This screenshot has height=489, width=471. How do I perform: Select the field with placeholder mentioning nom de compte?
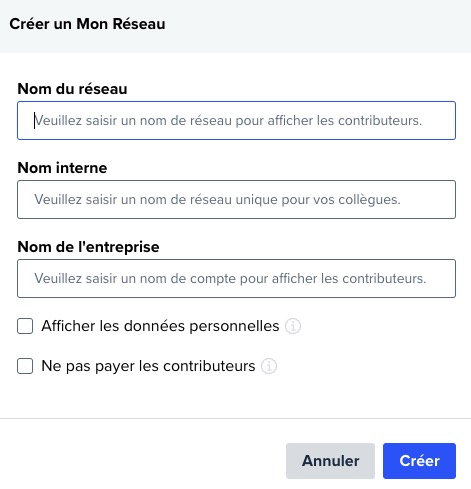(236, 278)
